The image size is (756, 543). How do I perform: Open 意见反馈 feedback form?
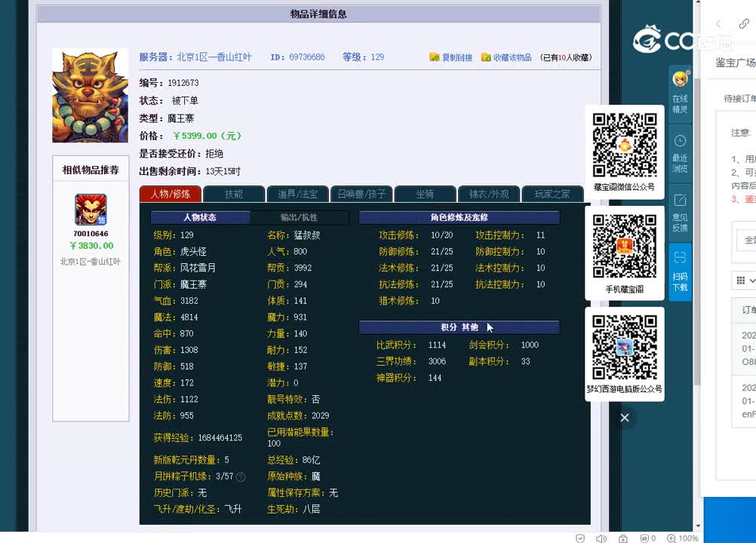pos(680,213)
